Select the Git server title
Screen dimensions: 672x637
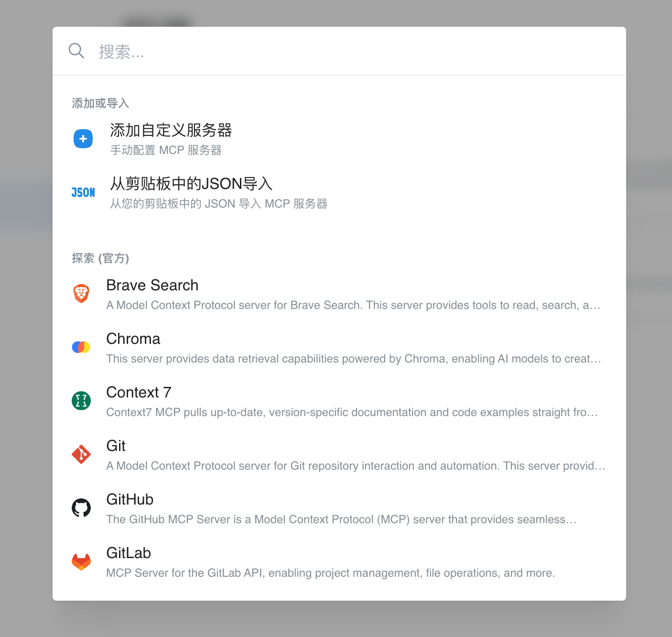(116, 446)
